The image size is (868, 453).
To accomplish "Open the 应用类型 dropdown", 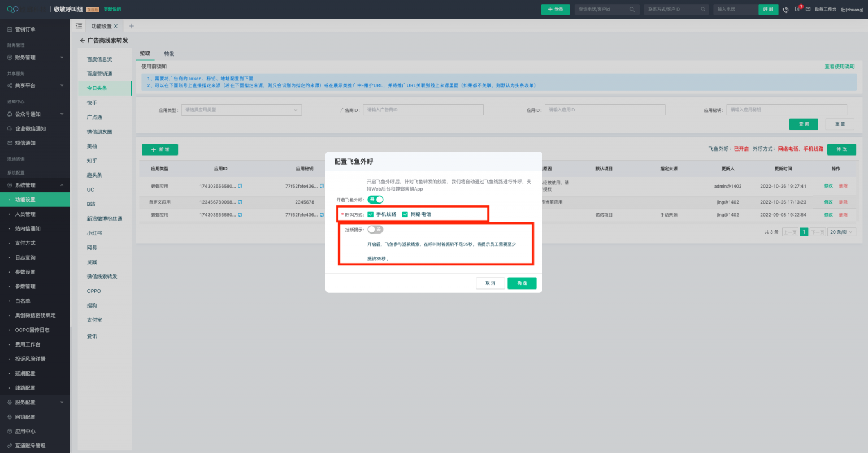I will pos(241,110).
